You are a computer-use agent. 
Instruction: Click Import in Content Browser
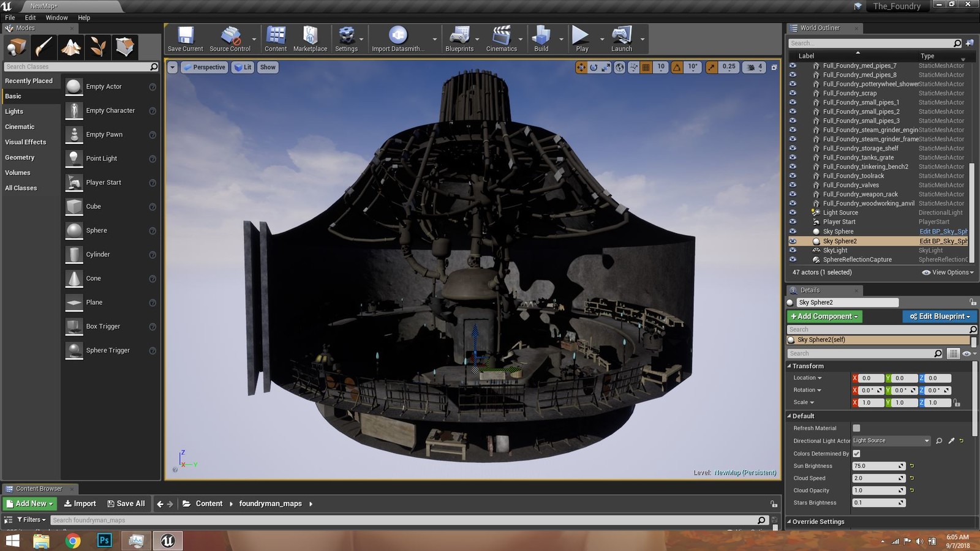click(80, 504)
